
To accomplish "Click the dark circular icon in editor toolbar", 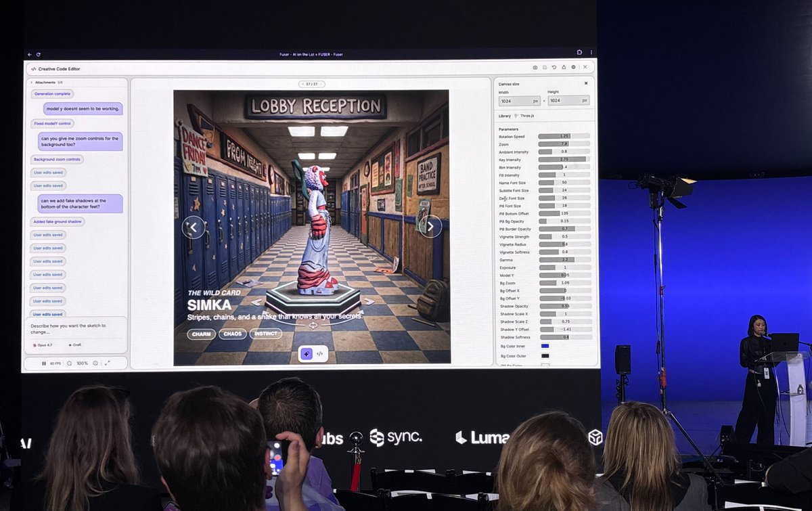I will (573, 67).
